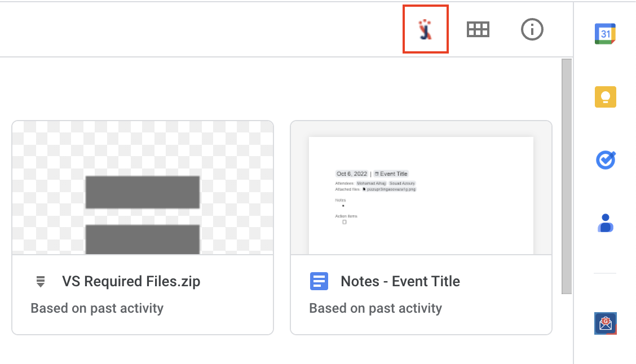Open Google Keep from the side panel

605,96
